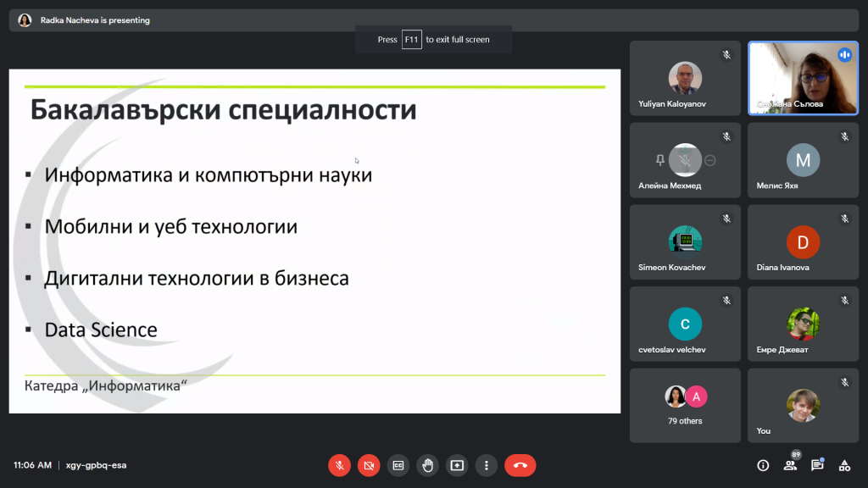This screenshot has height=488, width=868.
Task: Open the Activities panel
Action: tap(844, 465)
